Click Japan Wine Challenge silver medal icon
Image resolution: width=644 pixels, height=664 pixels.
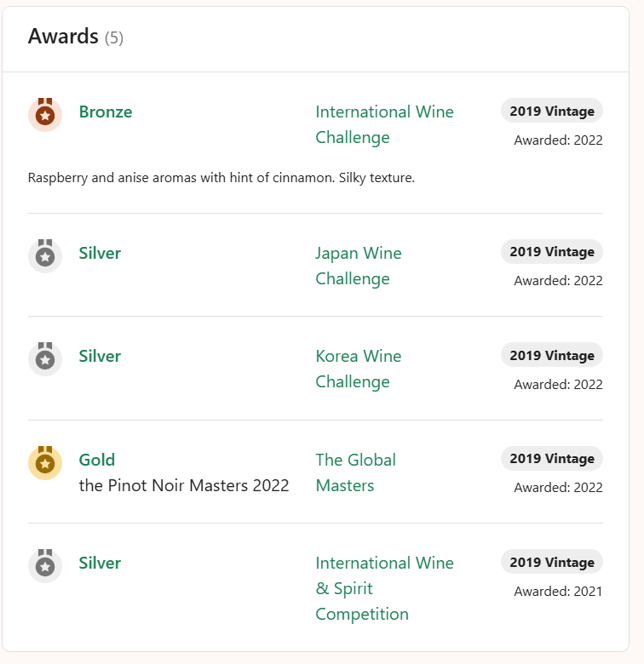(x=45, y=255)
